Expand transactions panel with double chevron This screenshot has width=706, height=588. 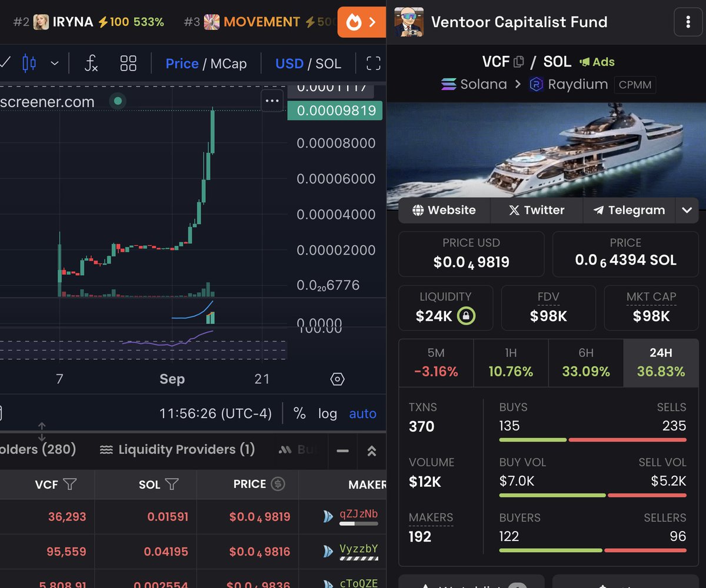coord(372,451)
